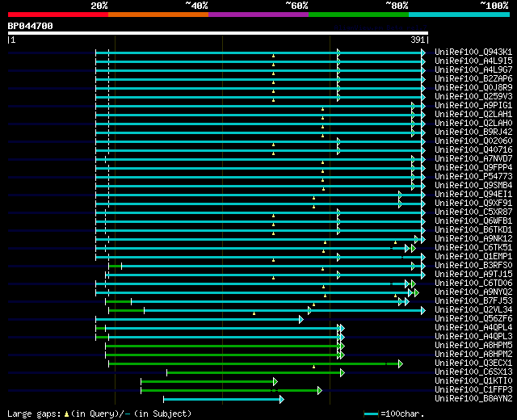Click the UniRef100_C6TK51 label

point(473,248)
